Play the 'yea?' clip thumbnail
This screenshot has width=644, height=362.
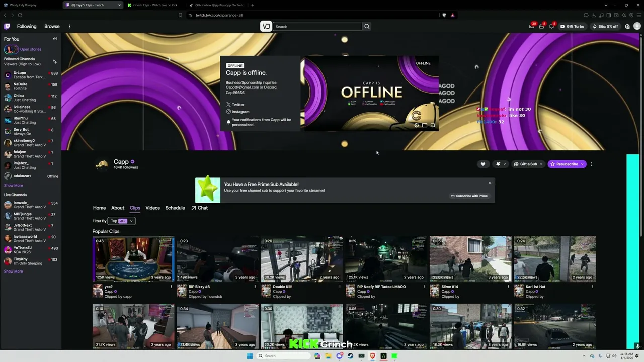click(133, 259)
